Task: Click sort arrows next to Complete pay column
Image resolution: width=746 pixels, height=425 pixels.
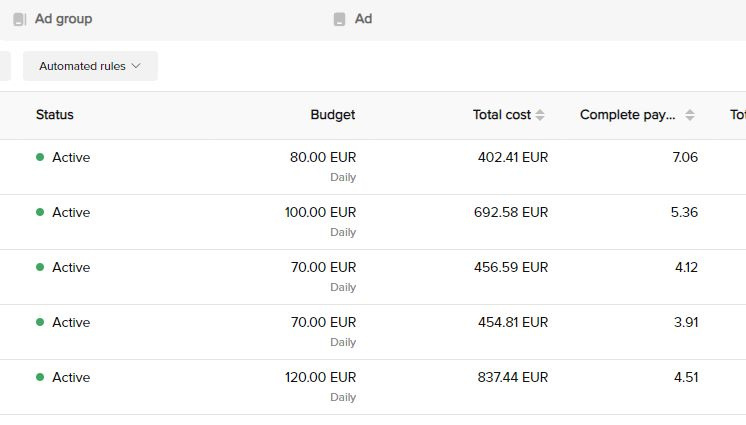Action: click(690, 115)
